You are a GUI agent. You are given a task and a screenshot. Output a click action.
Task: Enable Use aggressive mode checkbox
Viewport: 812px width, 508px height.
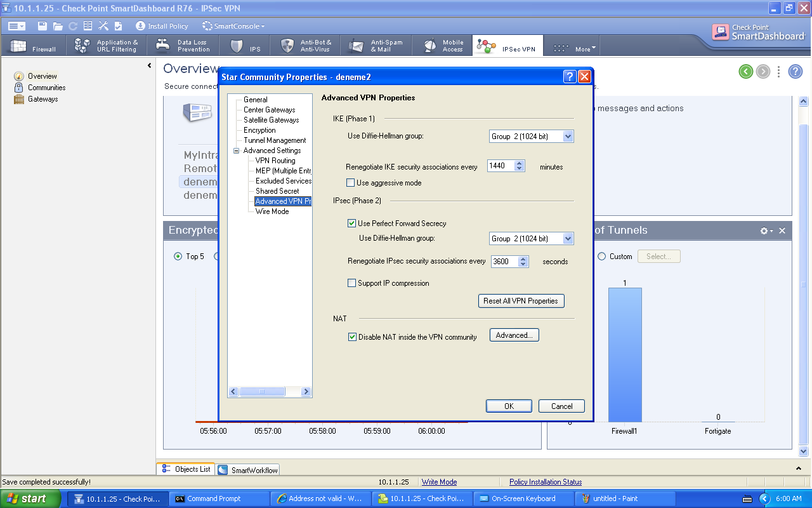click(351, 183)
